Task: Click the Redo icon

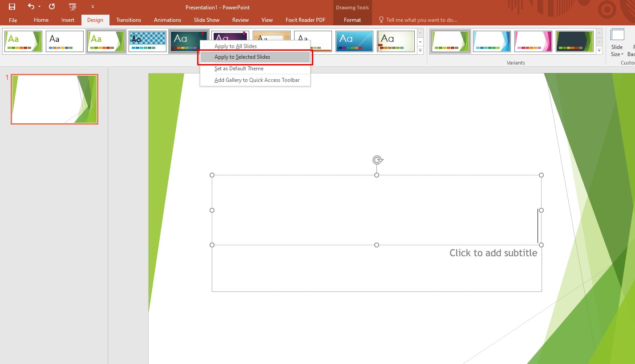Action: coord(51,7)
